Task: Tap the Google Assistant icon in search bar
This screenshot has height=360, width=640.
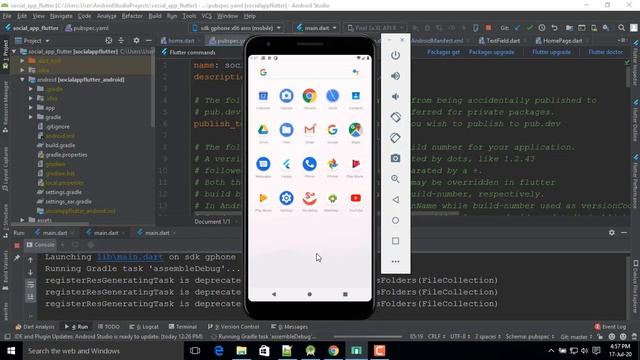Action: click(x=356, y=72)
